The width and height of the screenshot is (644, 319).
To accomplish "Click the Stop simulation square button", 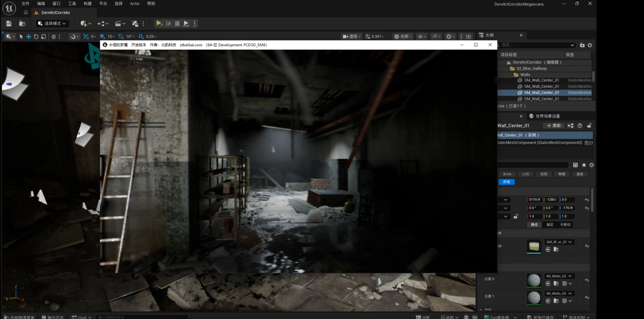I will click(177, 23).
